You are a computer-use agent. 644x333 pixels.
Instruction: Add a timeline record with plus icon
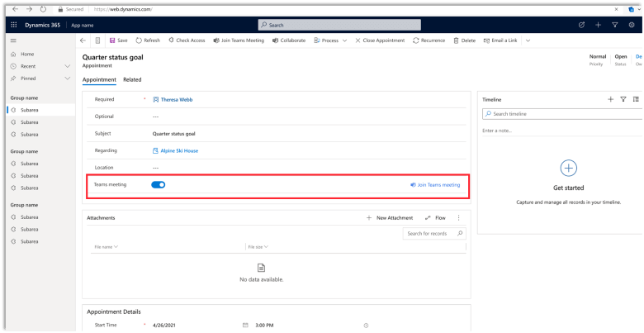[x=610, y=99]
